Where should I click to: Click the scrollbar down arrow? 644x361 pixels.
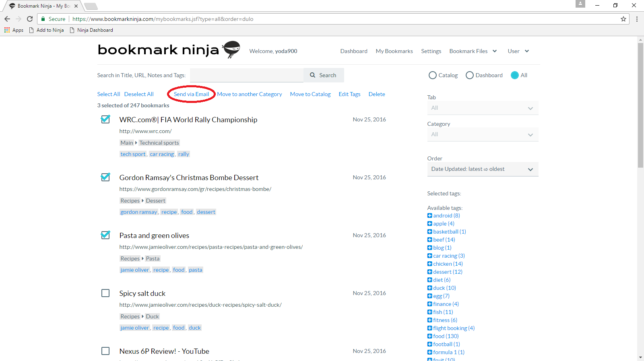click(640, 357)
